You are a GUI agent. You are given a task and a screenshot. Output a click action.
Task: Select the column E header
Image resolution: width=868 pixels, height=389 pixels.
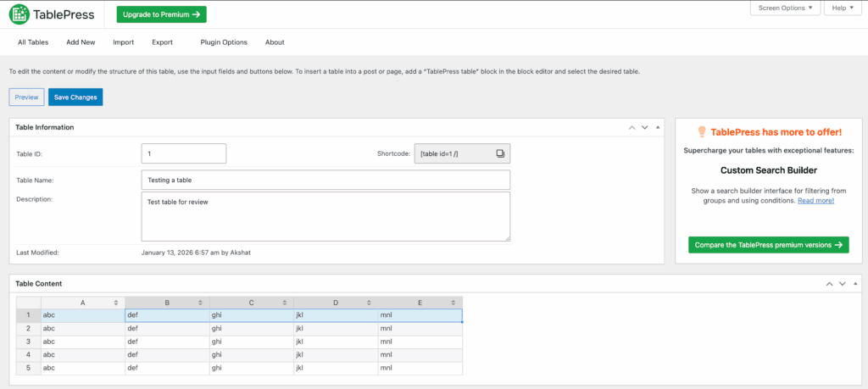pos(420,303)
